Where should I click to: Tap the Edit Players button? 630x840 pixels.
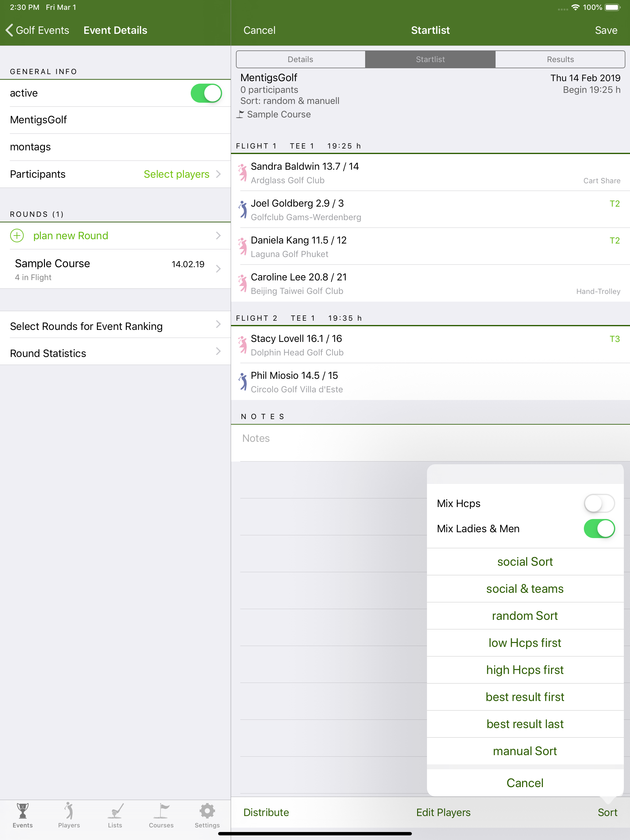pyautogui.click(x=444, y=812)
